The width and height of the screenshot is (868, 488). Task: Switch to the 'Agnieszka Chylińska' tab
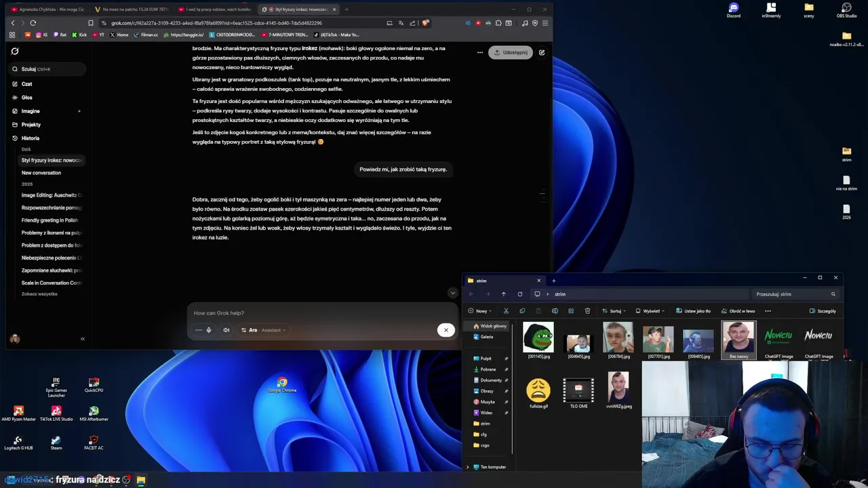[47, 9]
